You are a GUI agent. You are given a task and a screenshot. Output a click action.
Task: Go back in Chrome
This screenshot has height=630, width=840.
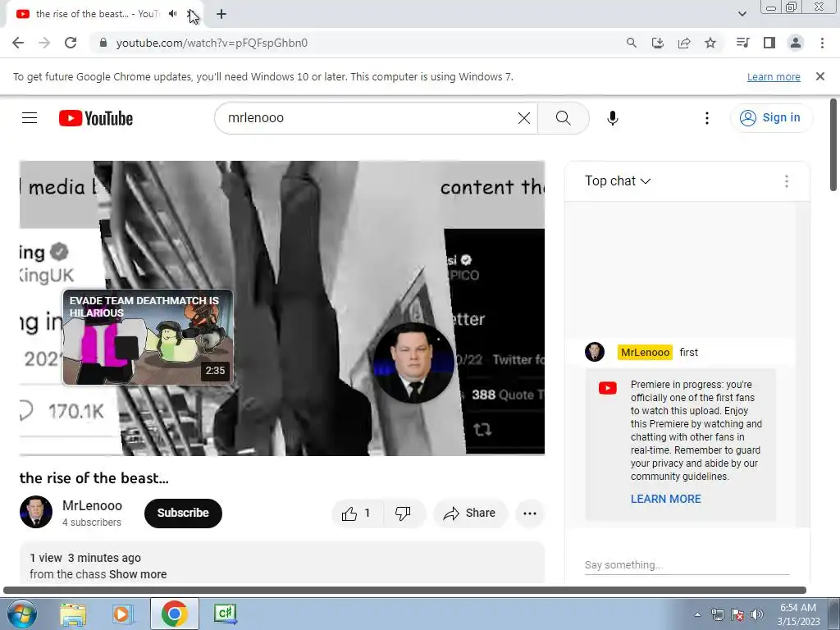click(18, 43)
